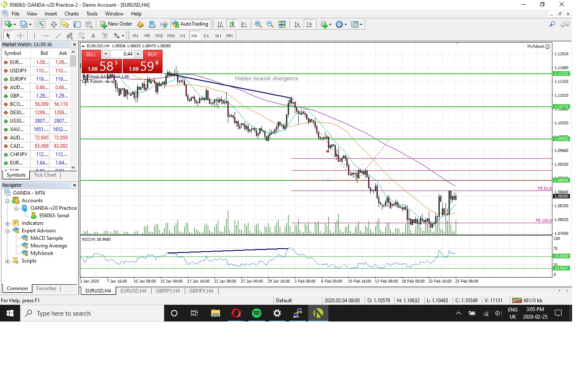588x373 pixels.
Task: Switch to the Tick Chart tab
Action: click(45, 175)
